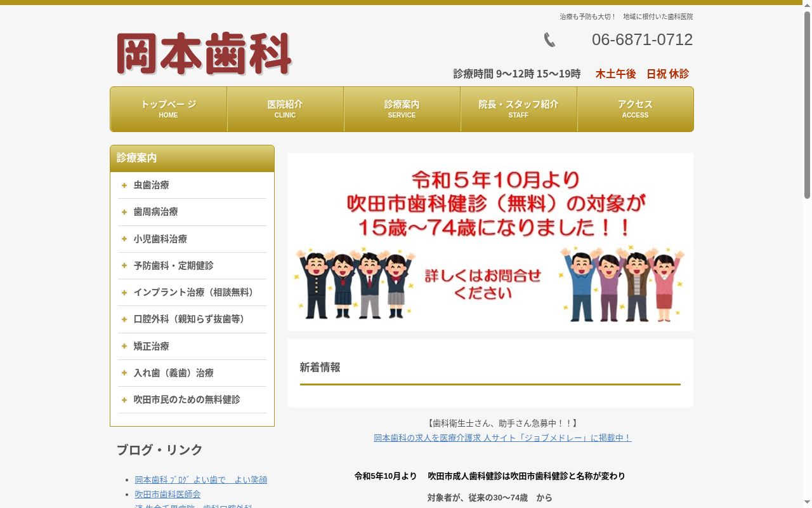Open the 院長・スタッフ紹介 STAFF tab
This screenshot has width=812, height=508.
click(x=519, y=109)
